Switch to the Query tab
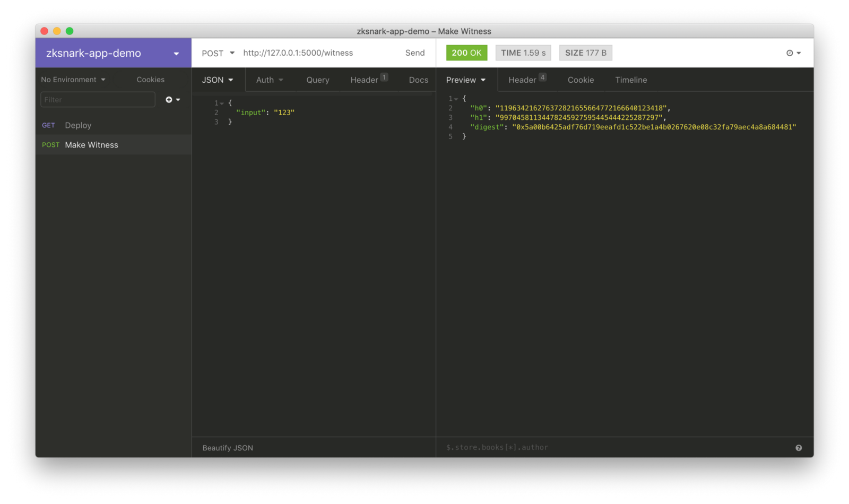 (317, 80)
